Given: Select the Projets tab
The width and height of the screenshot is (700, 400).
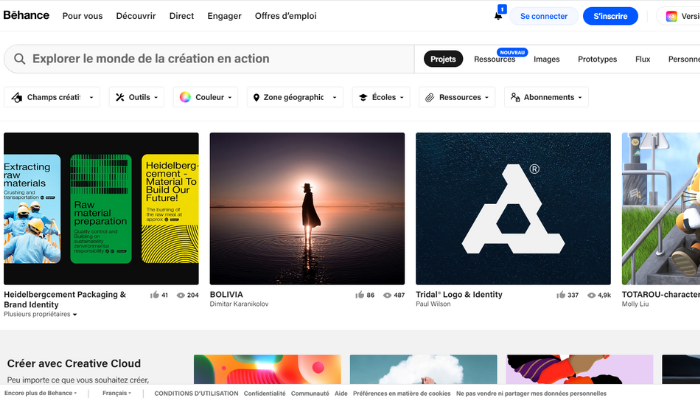Looking at the screenshot, I should click(443, 59).
